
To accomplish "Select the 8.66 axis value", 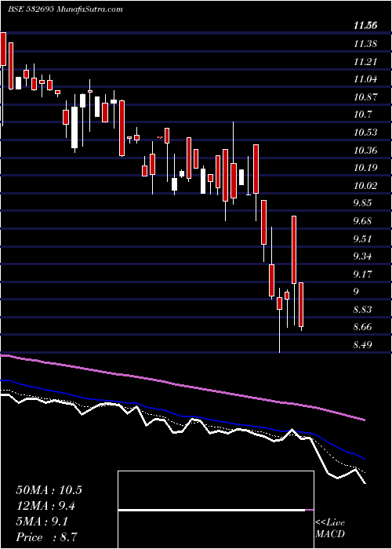I will coord(364,327).
